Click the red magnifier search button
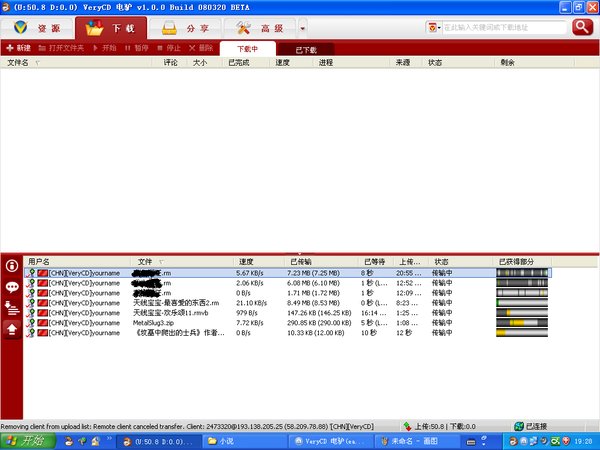Image resolution: width=600 pixels, height=450 pixels. pos(582,27)
